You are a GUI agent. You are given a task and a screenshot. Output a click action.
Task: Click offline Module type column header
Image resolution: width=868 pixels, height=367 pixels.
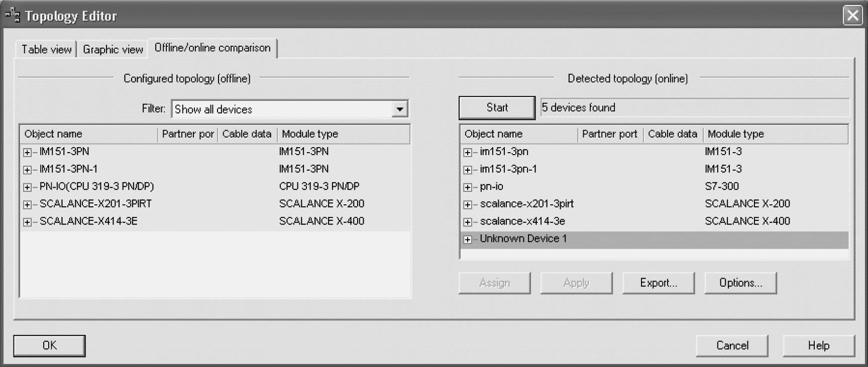click(344, 134)
